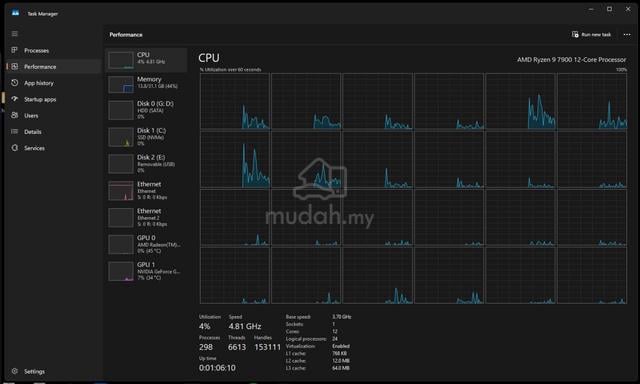Viewport: 640px width, 384px height.
Task: Click the first logical processor graph
Action: [x=235, y=101]
